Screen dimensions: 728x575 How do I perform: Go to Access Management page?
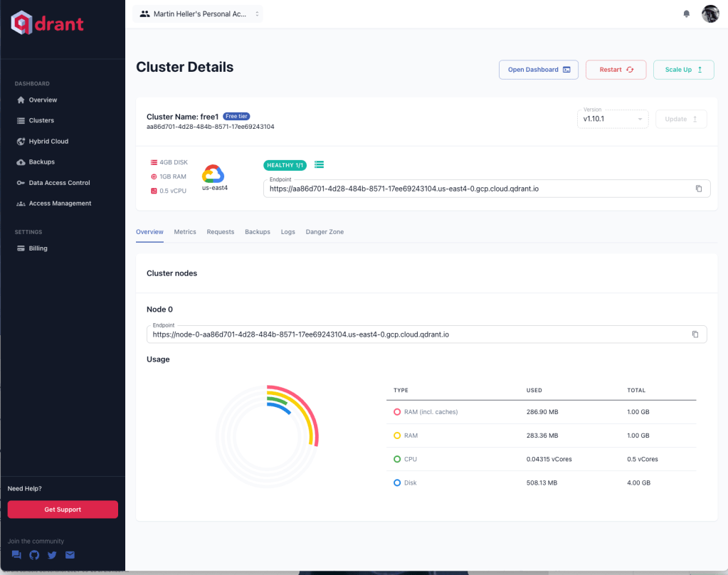(x=60, y=204)
